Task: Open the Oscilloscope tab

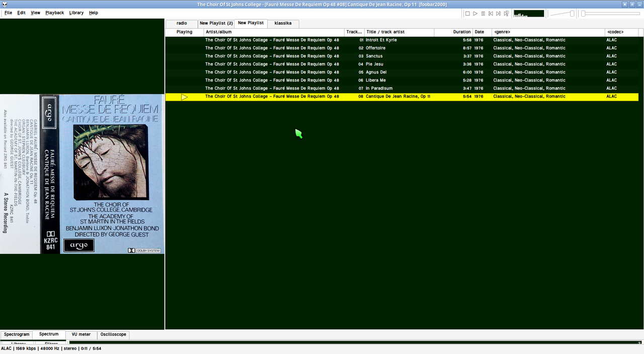Action: 113,334
